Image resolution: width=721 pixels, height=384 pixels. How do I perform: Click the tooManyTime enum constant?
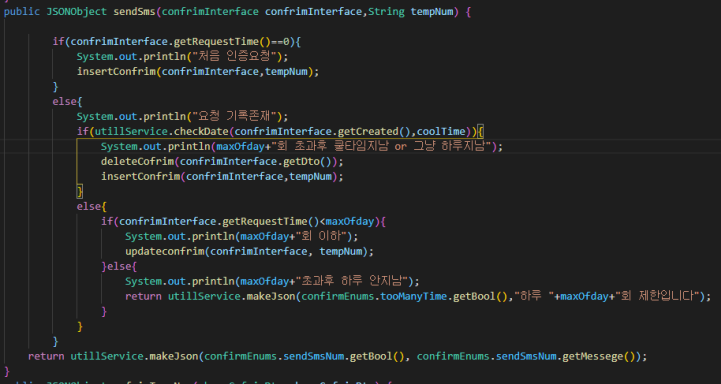point(413,296)
